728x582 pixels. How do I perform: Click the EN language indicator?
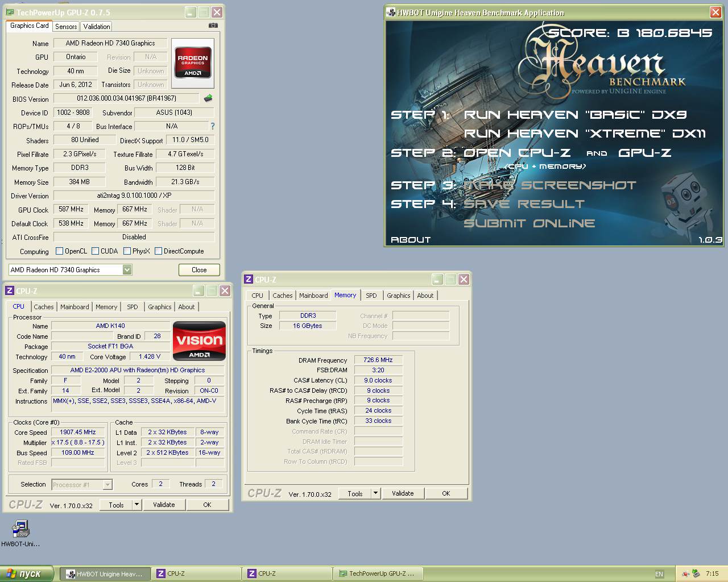click(x=659, y=574)
